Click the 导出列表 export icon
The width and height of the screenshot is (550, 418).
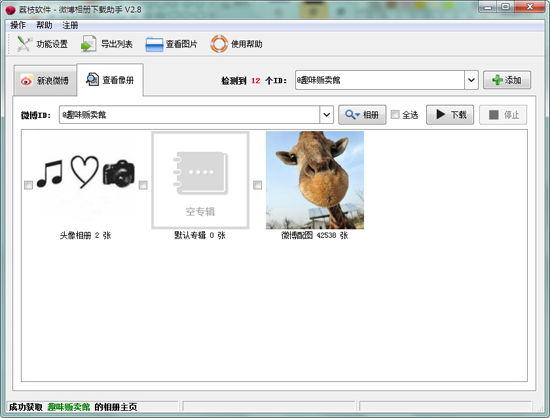(x=88, y=44)
